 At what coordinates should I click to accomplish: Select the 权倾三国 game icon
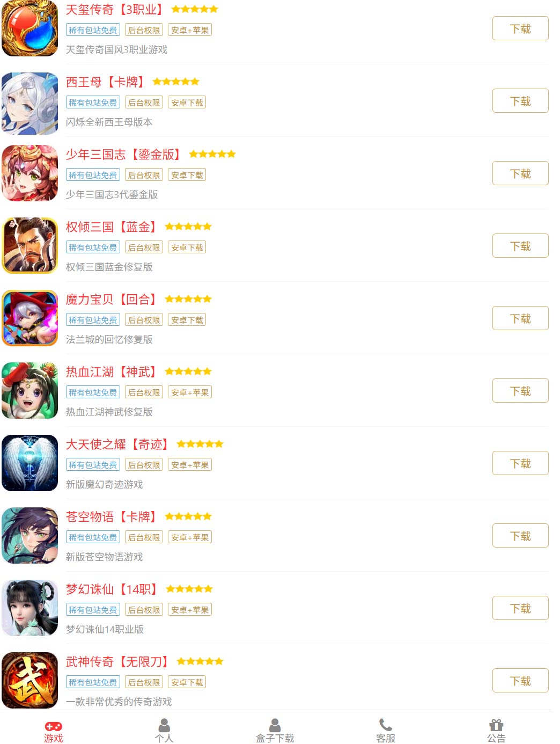tap(30, 245)
